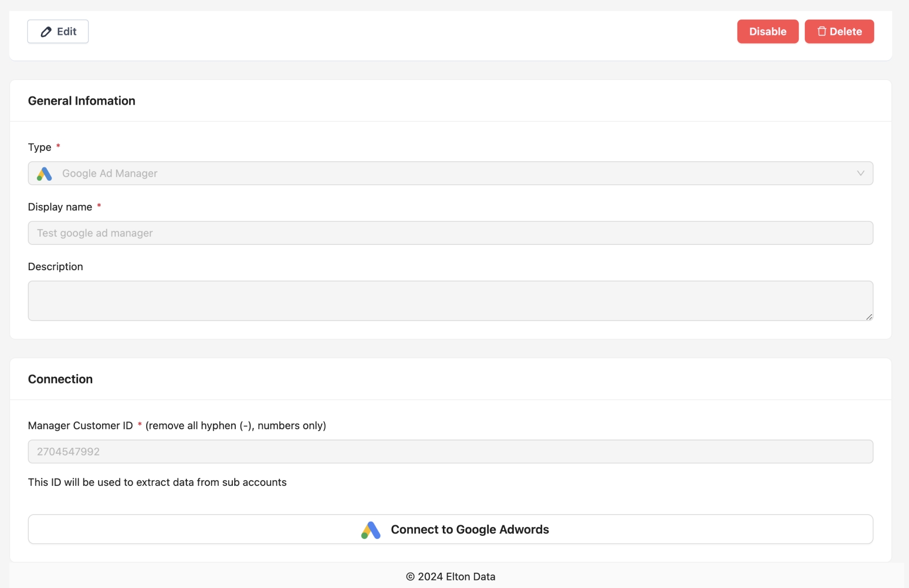This screenshot has width=909, height=588.
Task: Click the pencil icon on the Edit button
Action: (x=47, y=31)
